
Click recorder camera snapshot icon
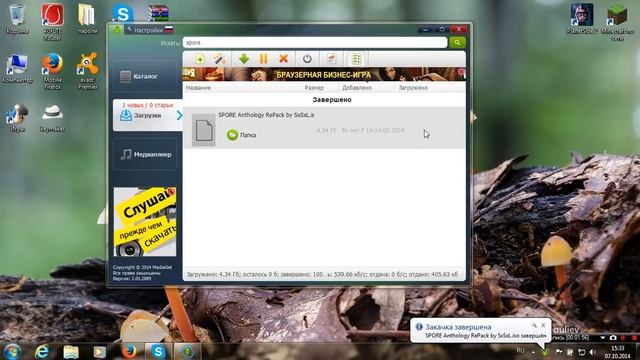click(613, 338)
